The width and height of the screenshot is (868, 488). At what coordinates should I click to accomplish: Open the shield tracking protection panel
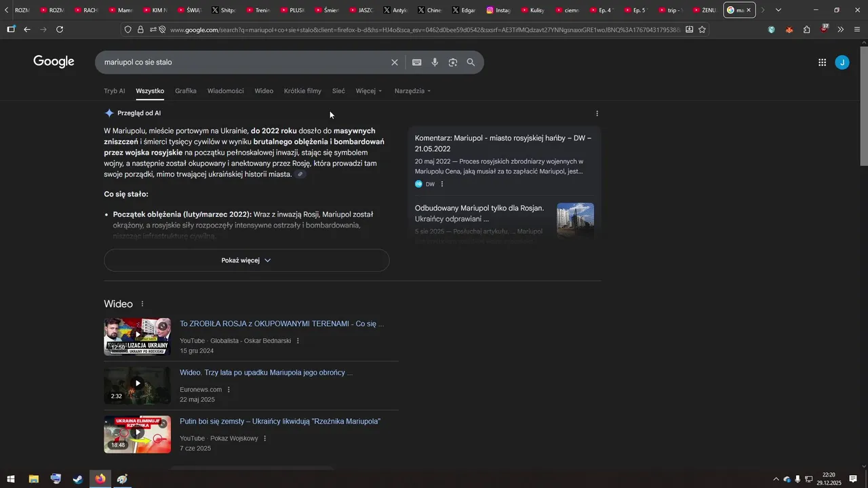click(127, 29)
